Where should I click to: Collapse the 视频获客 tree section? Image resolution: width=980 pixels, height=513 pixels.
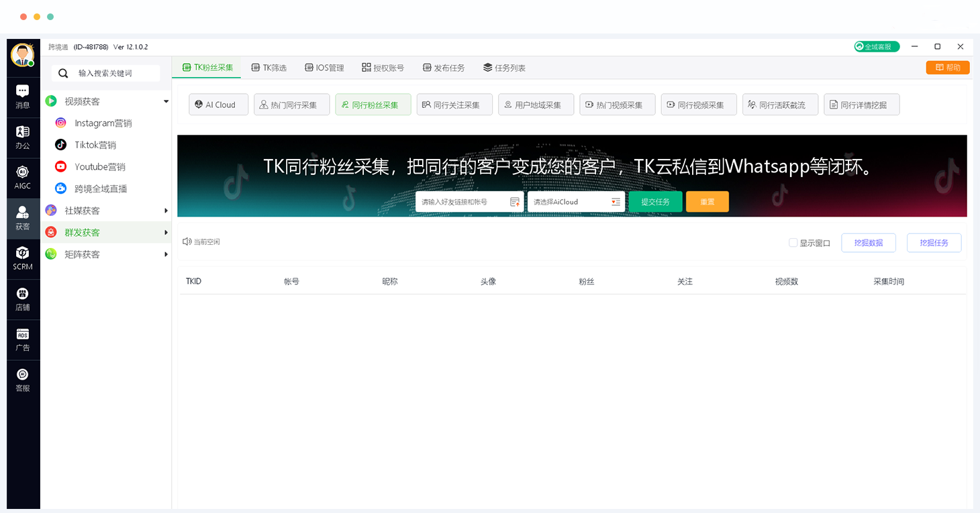pyautogui.click(x=166, y=101)
